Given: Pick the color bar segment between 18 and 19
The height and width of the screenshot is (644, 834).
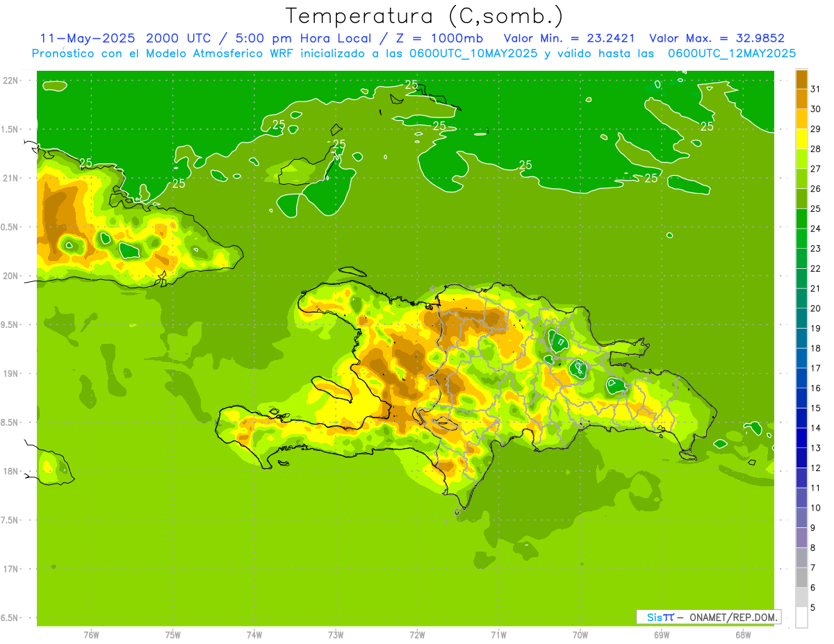Looking at the screenshot, I should [801, 338].
